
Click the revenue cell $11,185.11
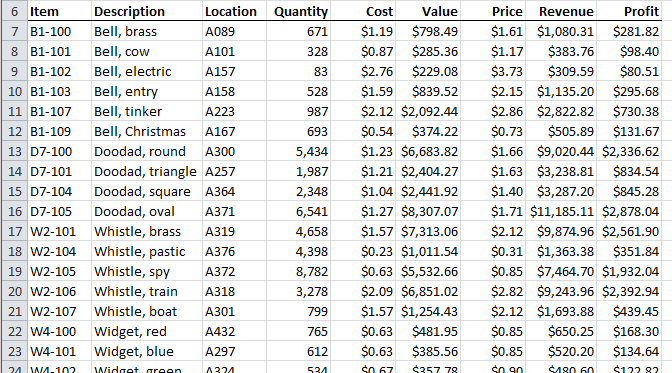[x=561, y=211]
